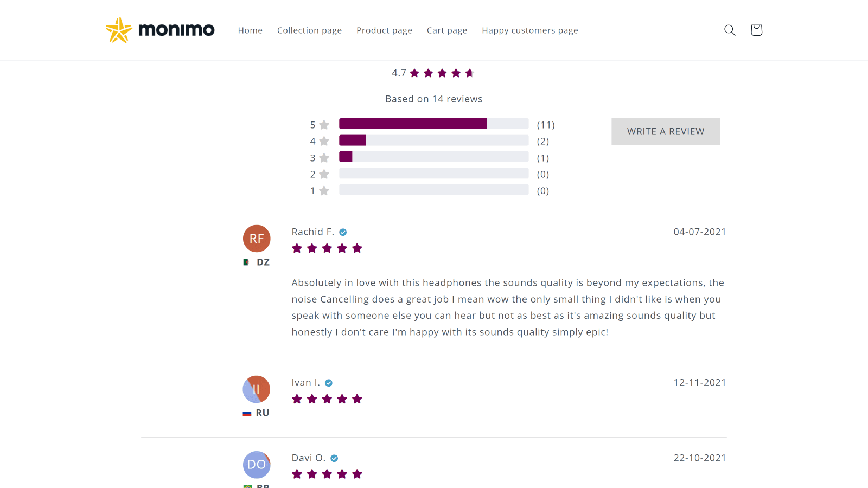Click the filled 5-star progress bar

tap(412, 124)
